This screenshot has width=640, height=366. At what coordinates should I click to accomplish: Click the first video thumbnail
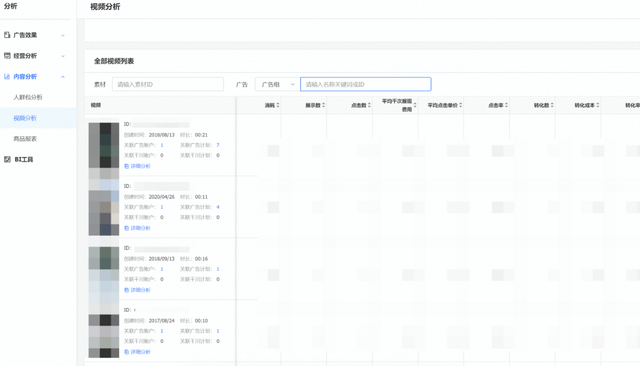pos(104,145)
